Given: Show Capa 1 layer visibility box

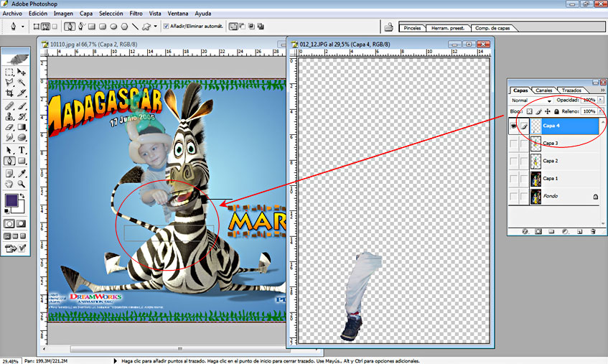Looking at the screenshot, I should (513, 178).
